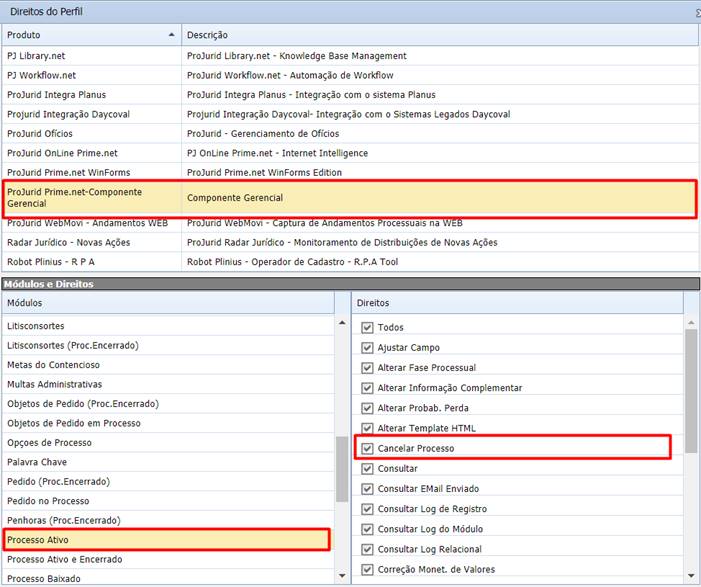Grab the Direitos list scrollbar thumb
701x587 pixels.
tap(691, 392)
